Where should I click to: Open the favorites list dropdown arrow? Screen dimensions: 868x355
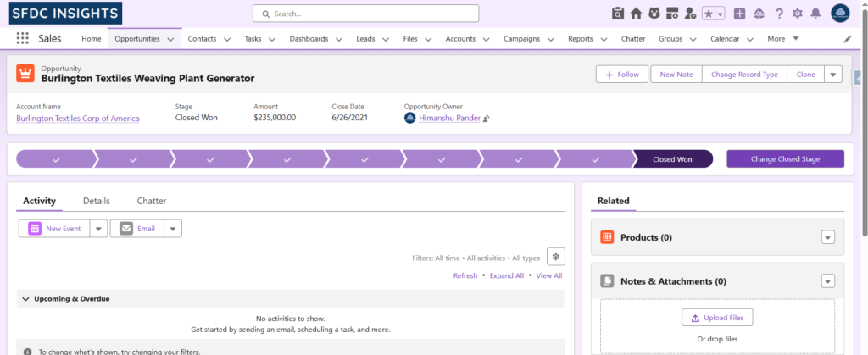click(720, 14)
